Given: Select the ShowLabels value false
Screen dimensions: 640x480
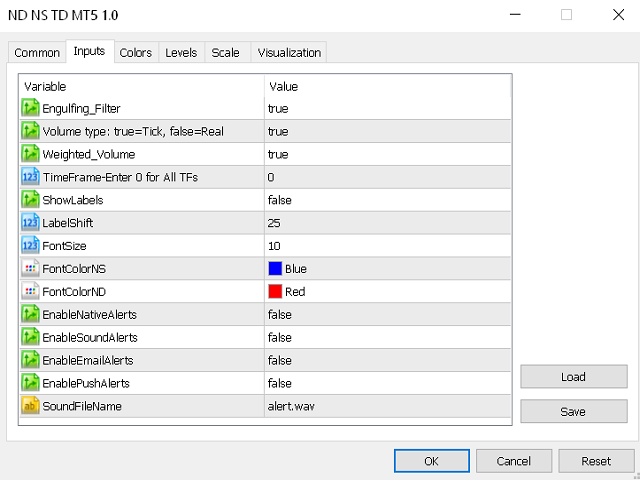Looking at the screenshot, I should click(280, 200).
